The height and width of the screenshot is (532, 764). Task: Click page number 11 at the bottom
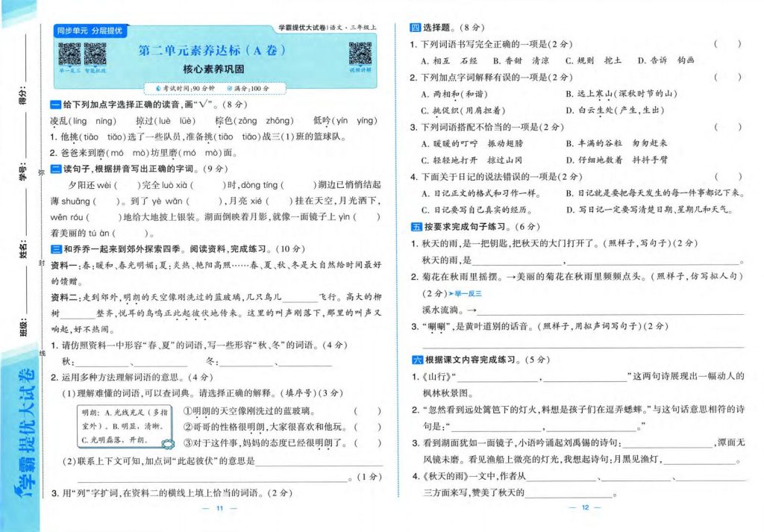click(219, 508)
